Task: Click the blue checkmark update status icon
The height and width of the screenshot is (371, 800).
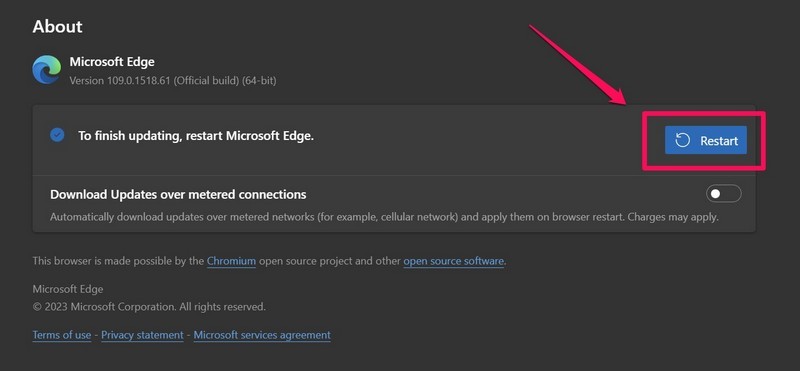Action: tap(57, 135)
